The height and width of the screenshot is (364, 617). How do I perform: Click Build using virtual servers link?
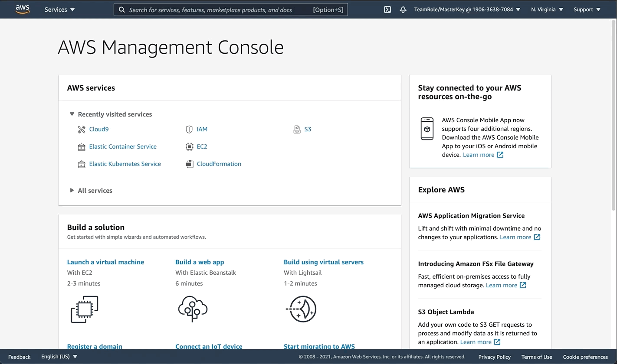(324, 262)
